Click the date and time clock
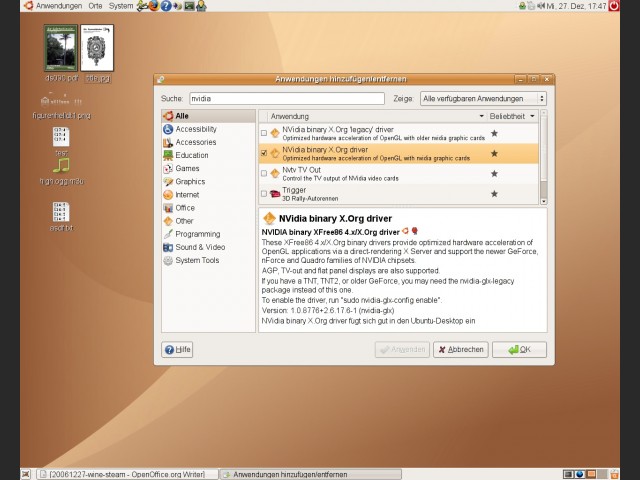The height and width of the screenshot is (480, 640). click(577, 6)
